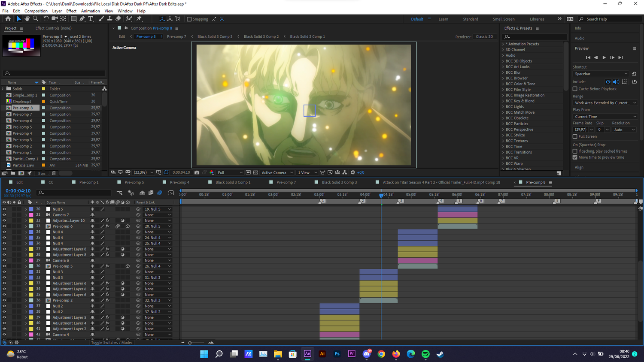Select the Hand tool
The image size is (644, 362).
pyautogui.click(x=27, y=19)
